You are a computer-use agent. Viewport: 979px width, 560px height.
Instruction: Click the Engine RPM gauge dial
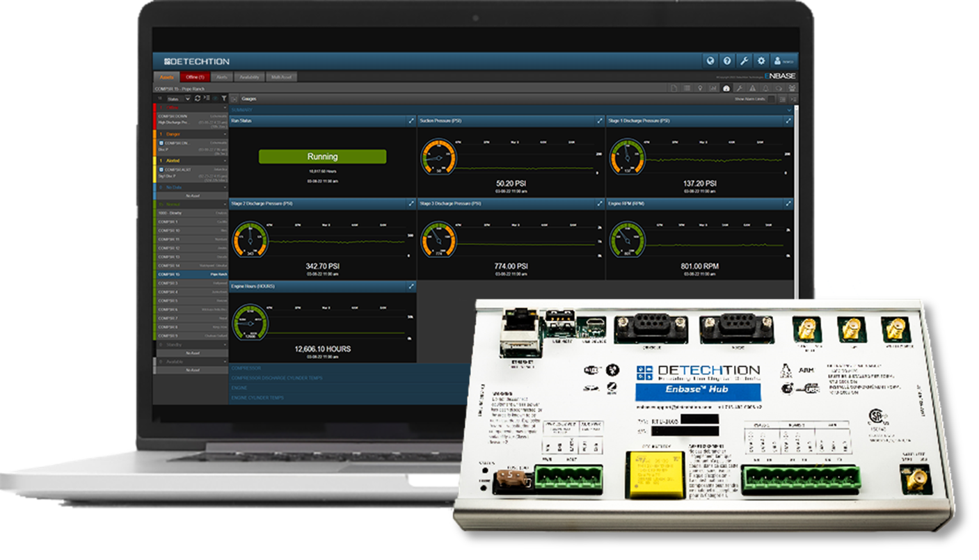click(x=627, y=239)
